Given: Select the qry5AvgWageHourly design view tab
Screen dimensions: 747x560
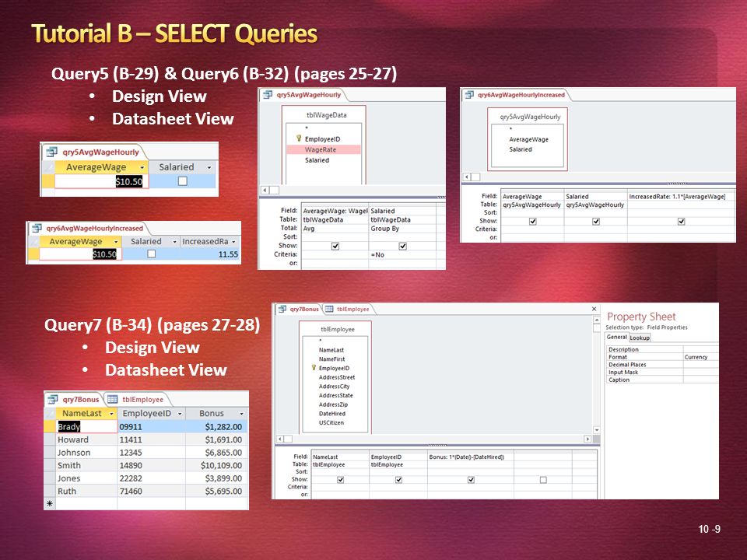Looking at the screenshot, I should pyautogui.click(x=303, y=95).
